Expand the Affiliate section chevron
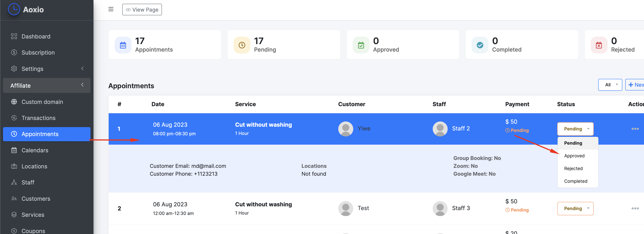 tap(82, 85)
